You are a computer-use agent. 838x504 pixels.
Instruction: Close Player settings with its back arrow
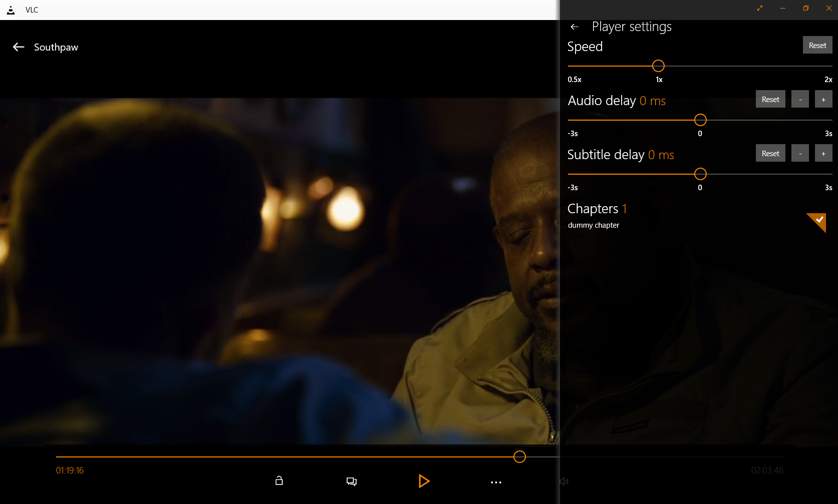pyautogui.click(x=575, y=27)
